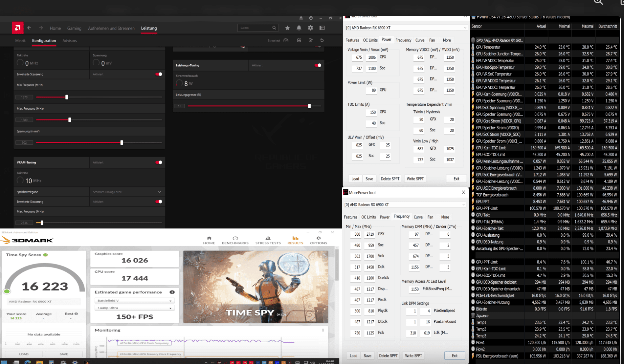Click the search magnifier in Suchen box
The image size is (624, 364).
coord(274,28)
